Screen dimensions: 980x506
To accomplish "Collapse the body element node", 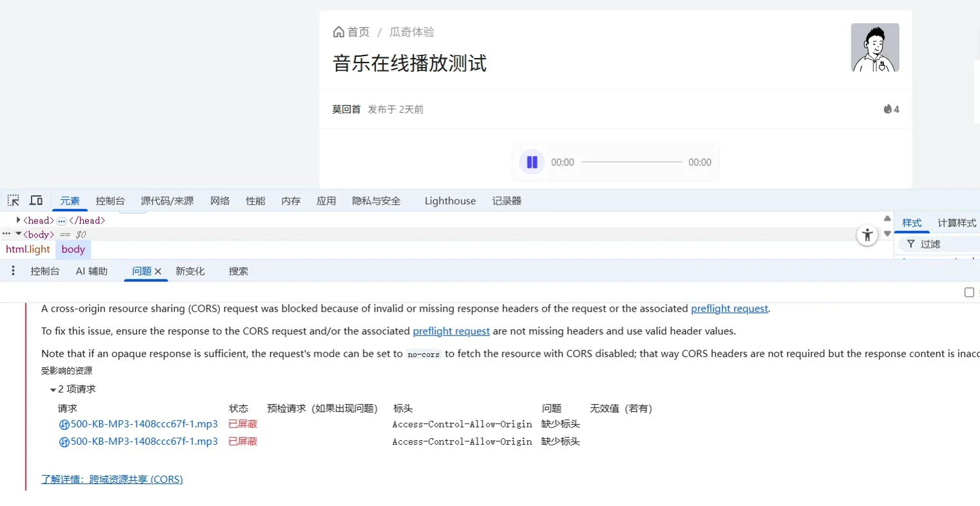I will coord(19,234).
